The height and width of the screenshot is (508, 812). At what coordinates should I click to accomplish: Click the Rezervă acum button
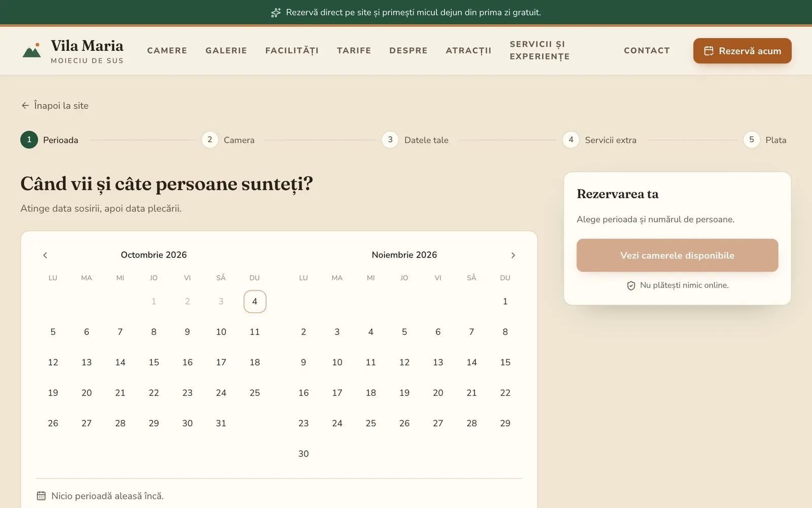click(742, 51)
